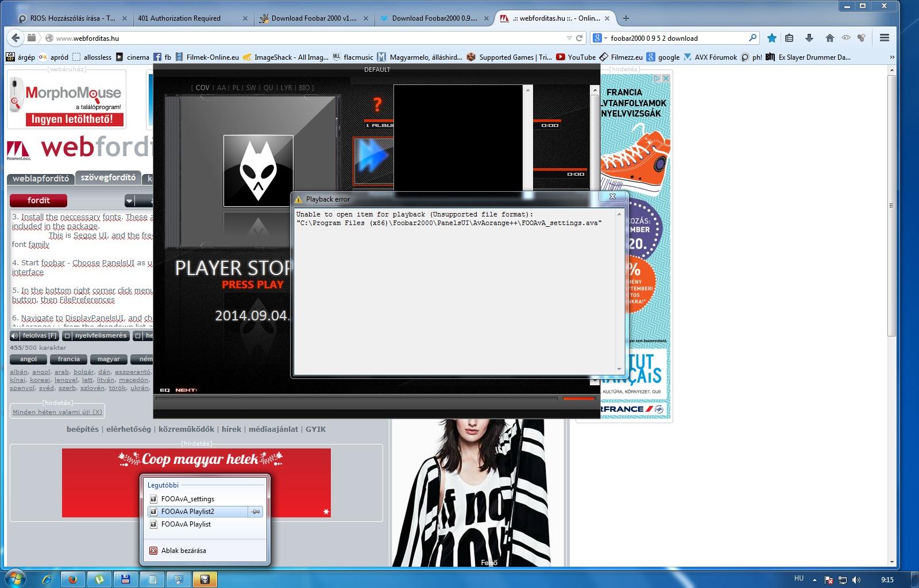Open the cinema bookmark
The image size is (919, 588).
click(132, 57)
